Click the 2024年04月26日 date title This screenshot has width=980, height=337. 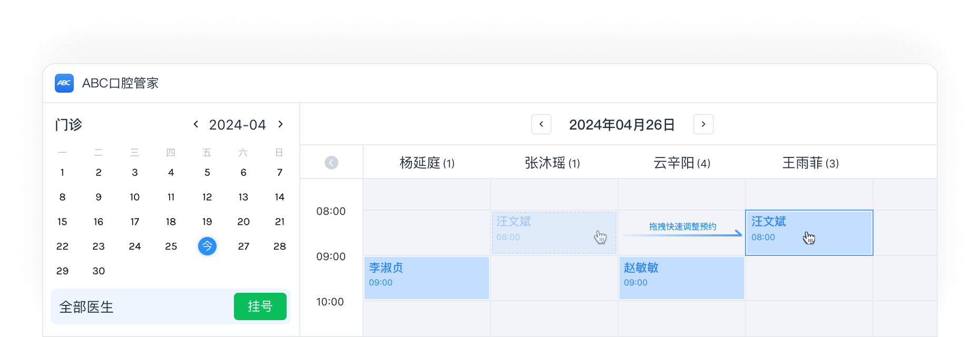[622, 125]
